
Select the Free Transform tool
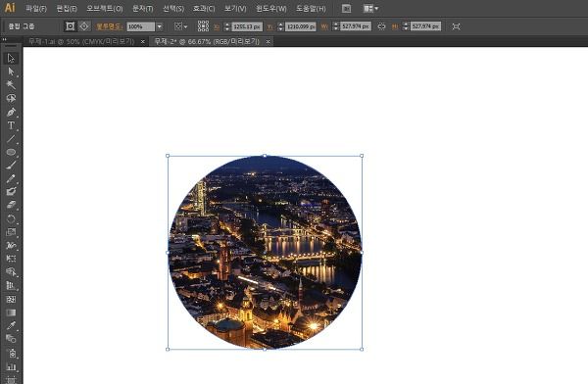tap(11, 259)
